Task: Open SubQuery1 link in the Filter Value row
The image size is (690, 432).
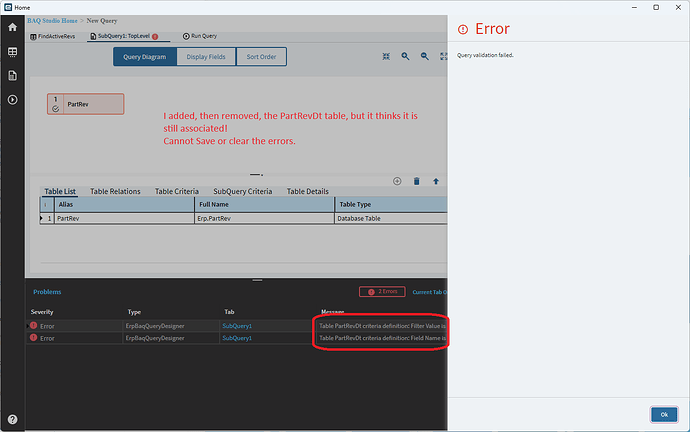Action: 237,326
